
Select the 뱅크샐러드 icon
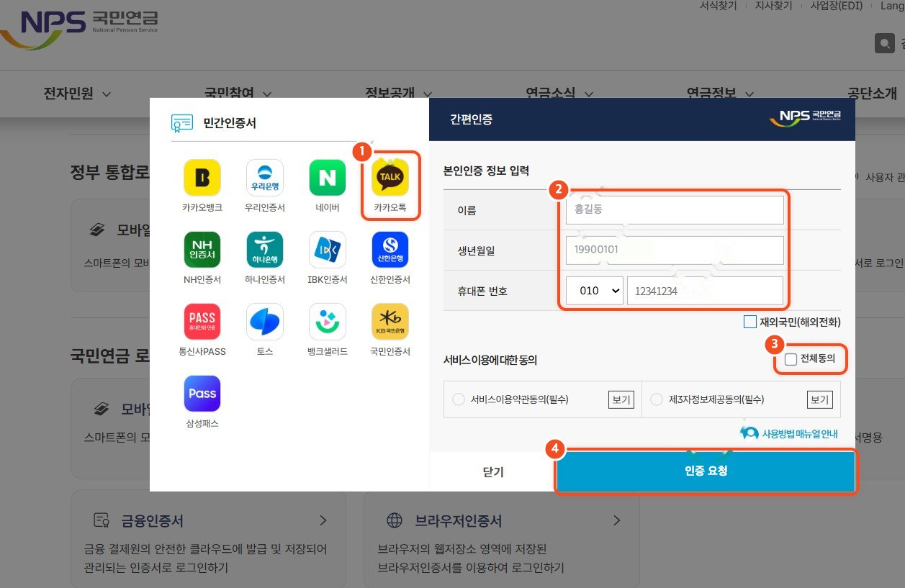[x=328, y=322]
